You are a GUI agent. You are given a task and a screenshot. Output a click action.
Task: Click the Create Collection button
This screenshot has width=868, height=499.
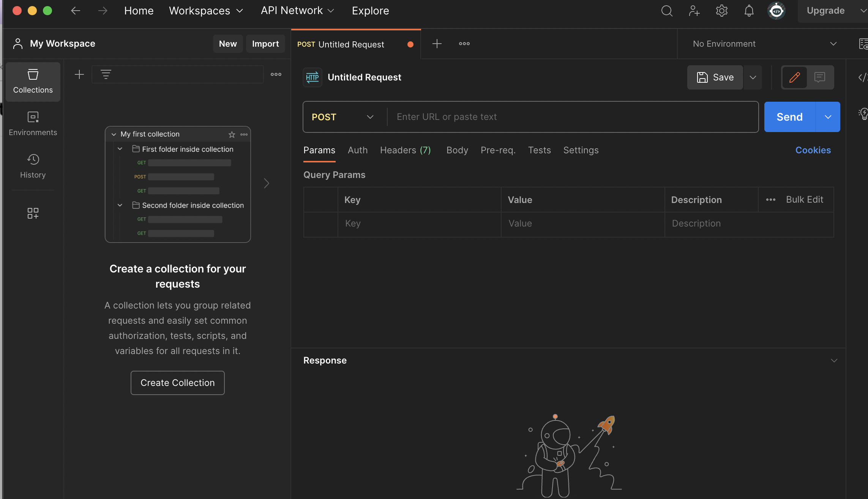(x=178, y=383)
